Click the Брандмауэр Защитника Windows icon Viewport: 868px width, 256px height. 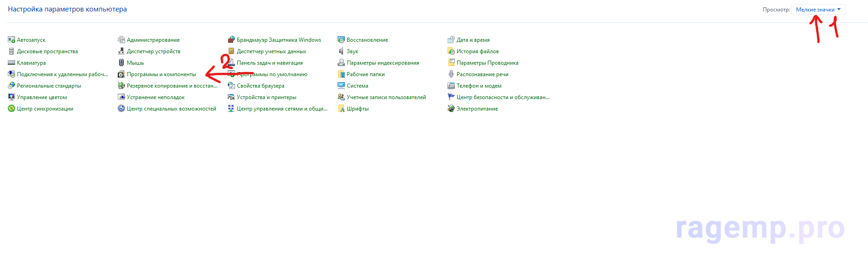coord(231,40)
